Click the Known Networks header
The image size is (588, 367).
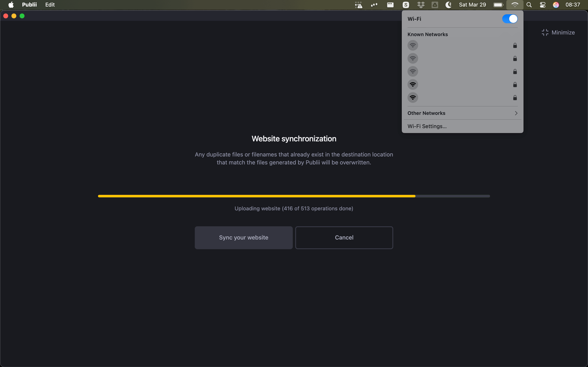428,34
